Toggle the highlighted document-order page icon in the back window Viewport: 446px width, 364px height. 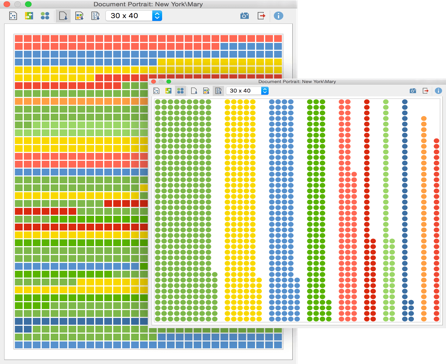point(63,16)
